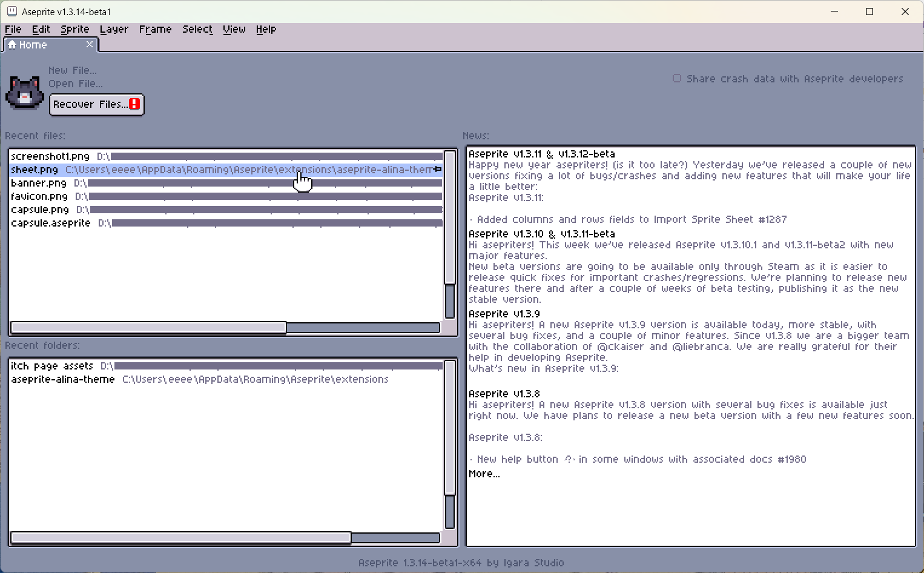Screen dimensions: 924x573
Task: Open the Help menu
Action: coord(266,29)
